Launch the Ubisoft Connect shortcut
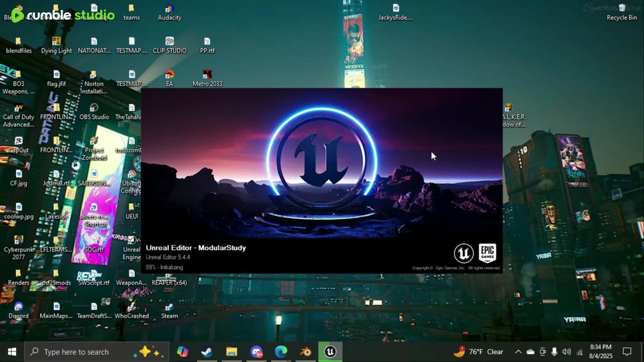Viewport: 644px width, 362px height. (x=131, y=182)
